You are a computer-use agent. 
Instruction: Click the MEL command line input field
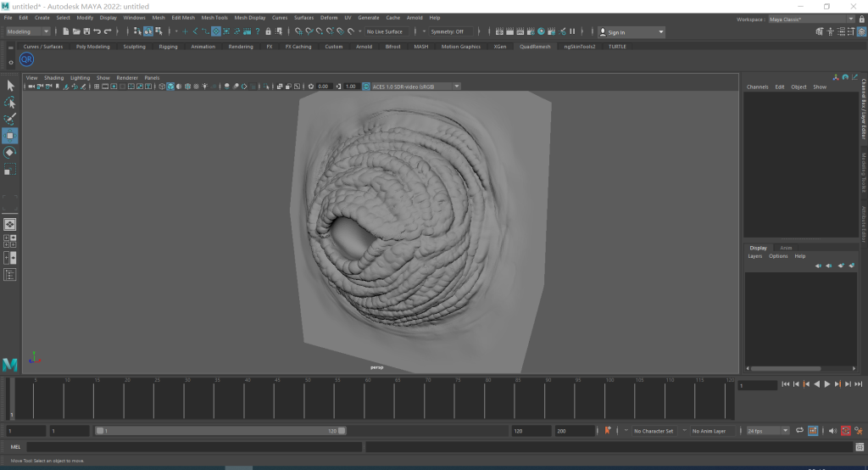(195, 446)
